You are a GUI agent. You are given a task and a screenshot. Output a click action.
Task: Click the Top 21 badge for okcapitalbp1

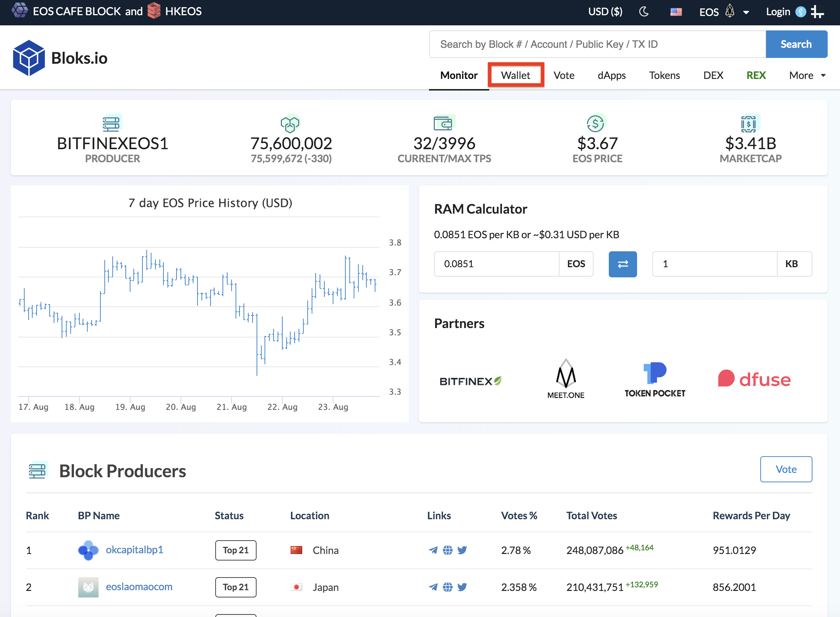(236, 550)
